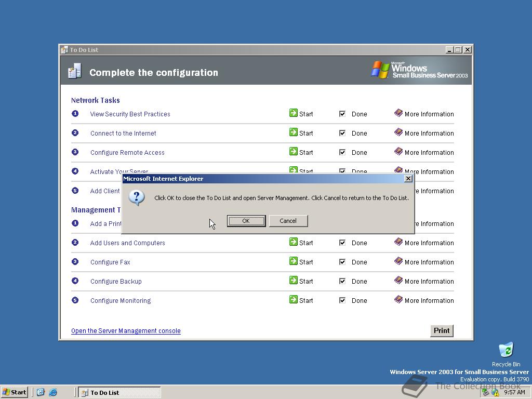Click the To Do List title bar icon
Image resolution: width=532 pixels, height=399 pixels.
point(64,50)
